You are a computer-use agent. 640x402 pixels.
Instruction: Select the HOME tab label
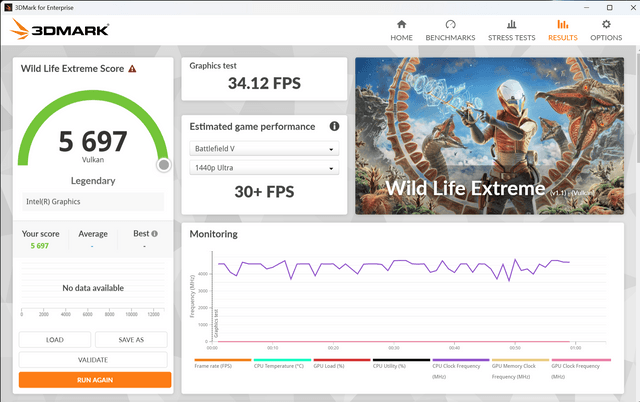tap(401, 38)
